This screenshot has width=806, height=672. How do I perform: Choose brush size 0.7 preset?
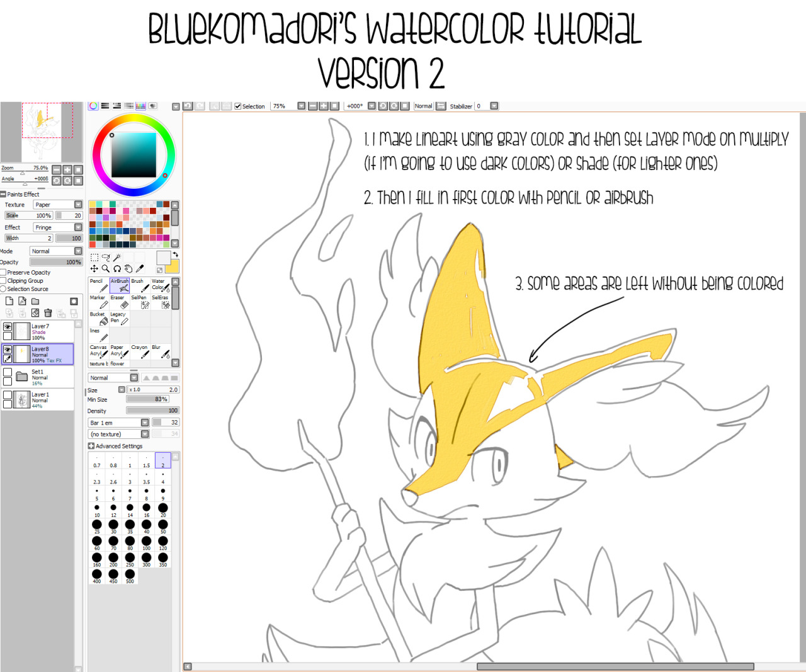pyautogui.click(x=97, y=460)
